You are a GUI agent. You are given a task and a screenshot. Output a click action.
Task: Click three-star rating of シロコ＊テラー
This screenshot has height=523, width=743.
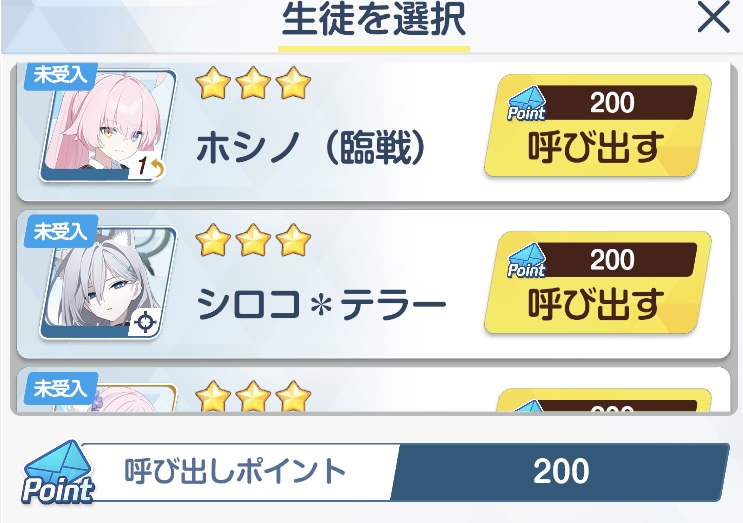point(253,240)
